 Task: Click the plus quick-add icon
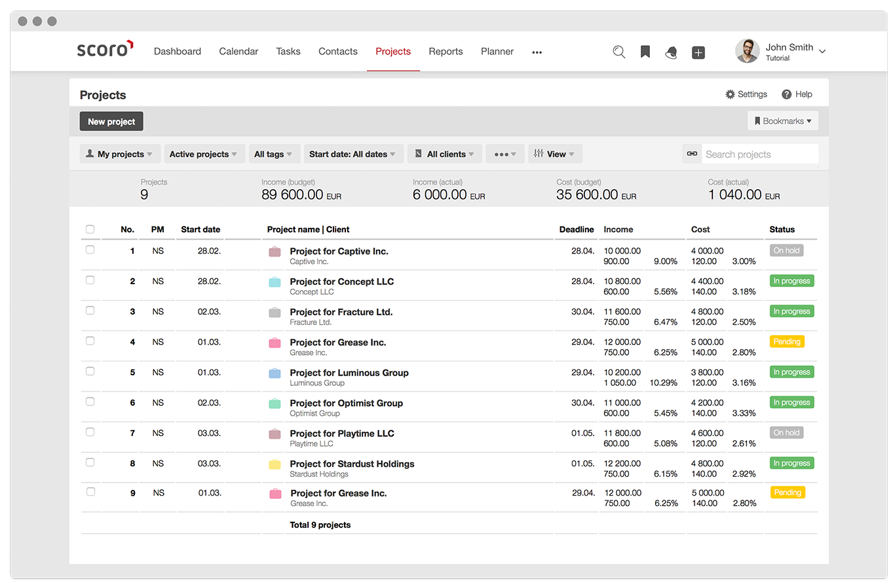point(698,52)
